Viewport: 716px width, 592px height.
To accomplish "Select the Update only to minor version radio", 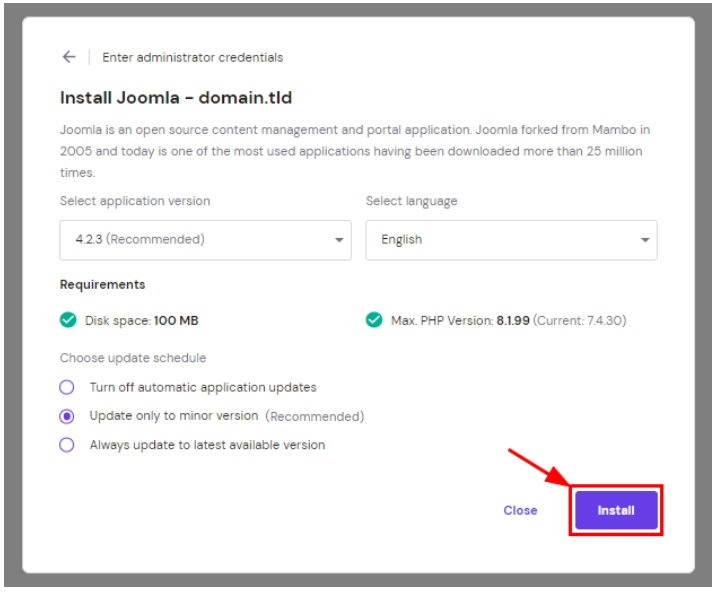I will (x=67, y=416).
